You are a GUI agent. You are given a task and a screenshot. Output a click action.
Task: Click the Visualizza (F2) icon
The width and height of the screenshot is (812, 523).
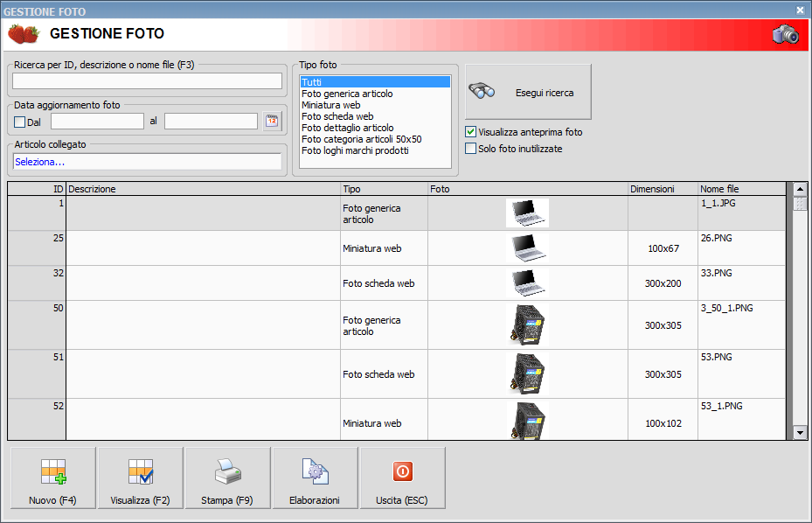point(140,471)
